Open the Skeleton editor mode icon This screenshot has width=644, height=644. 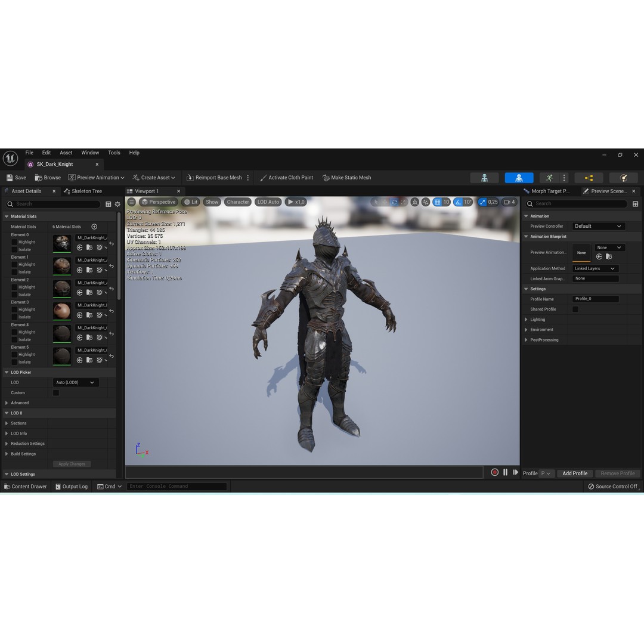(484, 178)
